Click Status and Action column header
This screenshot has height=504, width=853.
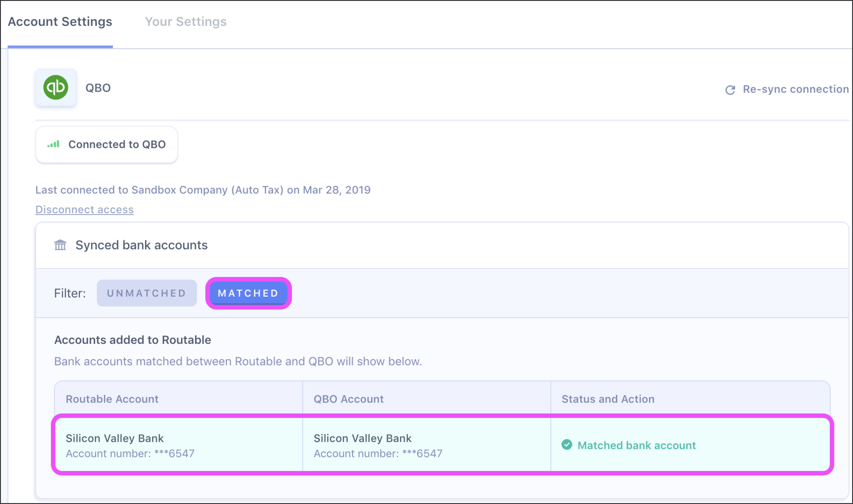coord(608,399)
